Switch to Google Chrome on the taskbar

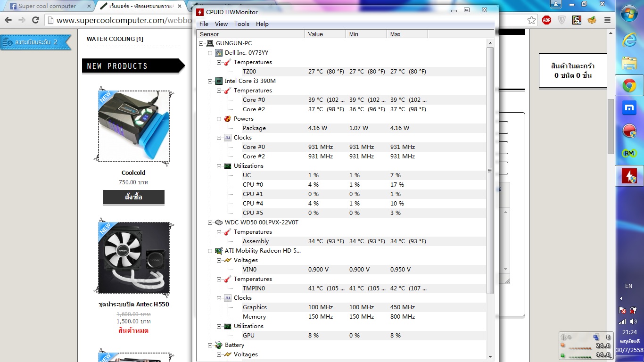(629, 85)
